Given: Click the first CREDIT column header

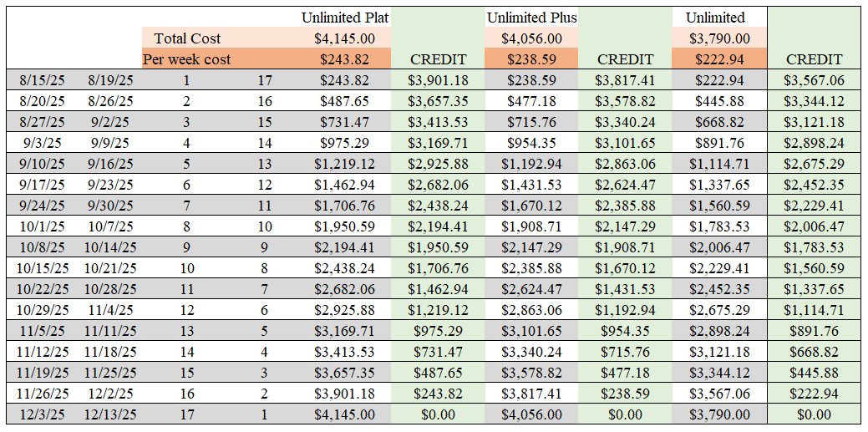Looking at the screenshot, I should pos(438,59).
